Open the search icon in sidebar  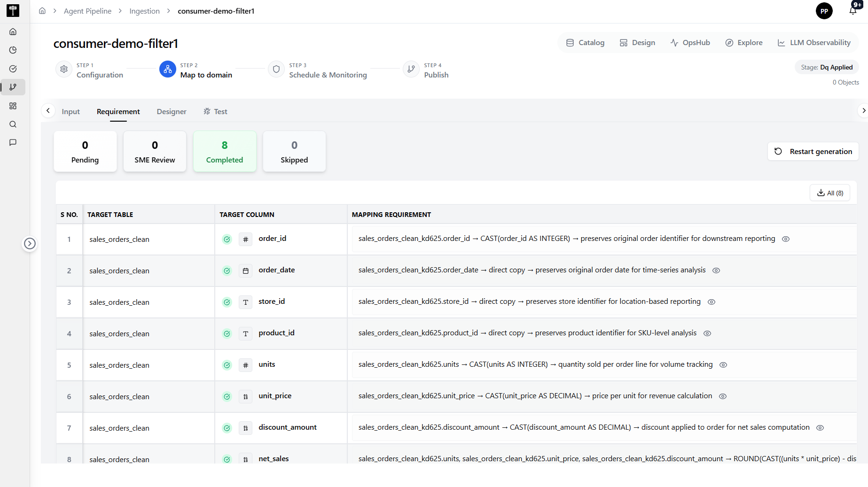(x=13, y=124)
